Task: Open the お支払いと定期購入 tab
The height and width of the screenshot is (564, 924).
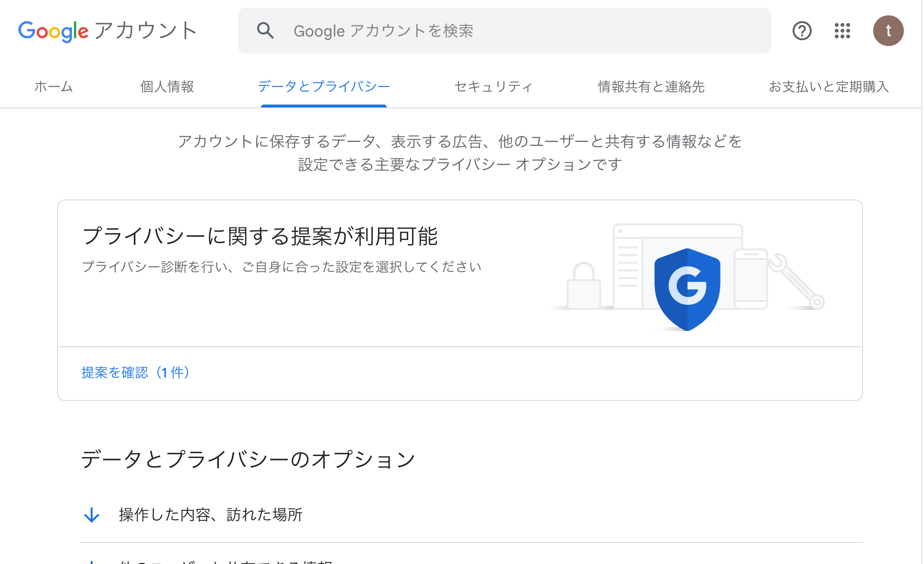Action: 829,86
